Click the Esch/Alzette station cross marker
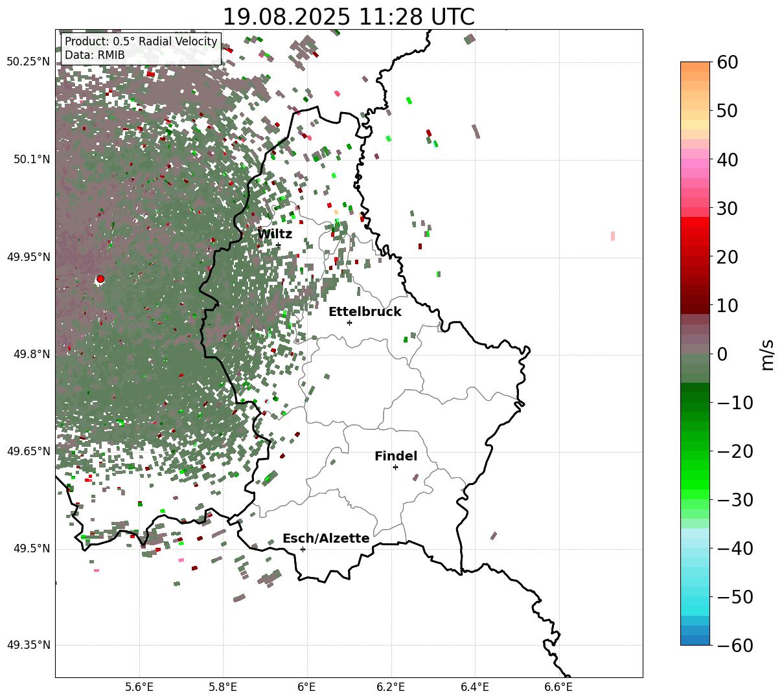Image resolution: width=782 pixels, height=700 pixels. tap(303, 549)
